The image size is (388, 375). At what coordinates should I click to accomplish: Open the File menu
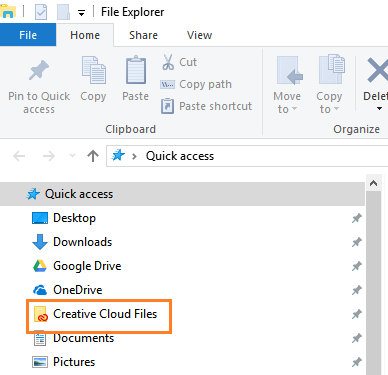pos(28,35)
